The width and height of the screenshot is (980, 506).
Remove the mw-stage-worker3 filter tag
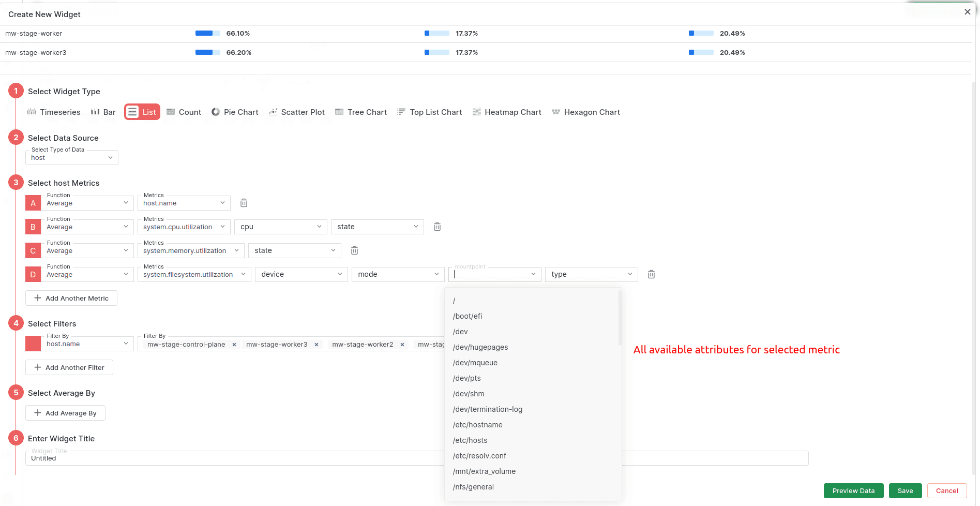click(x=316, y=345)
